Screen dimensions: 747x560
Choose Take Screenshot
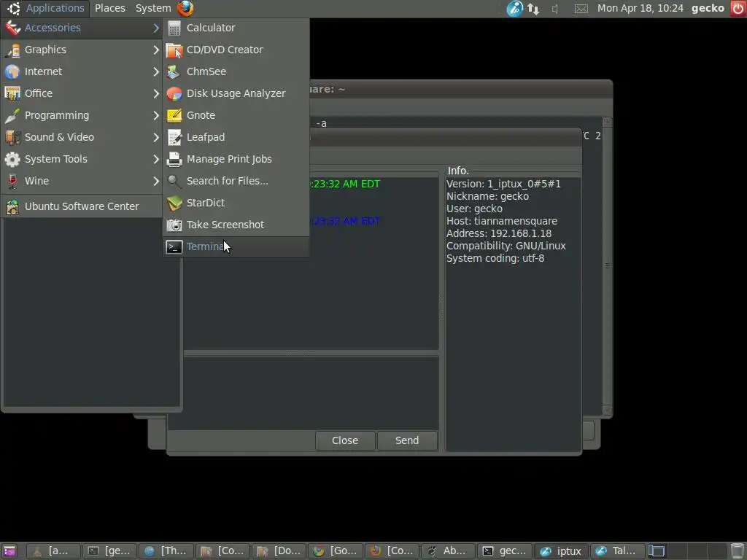(236, 225)
